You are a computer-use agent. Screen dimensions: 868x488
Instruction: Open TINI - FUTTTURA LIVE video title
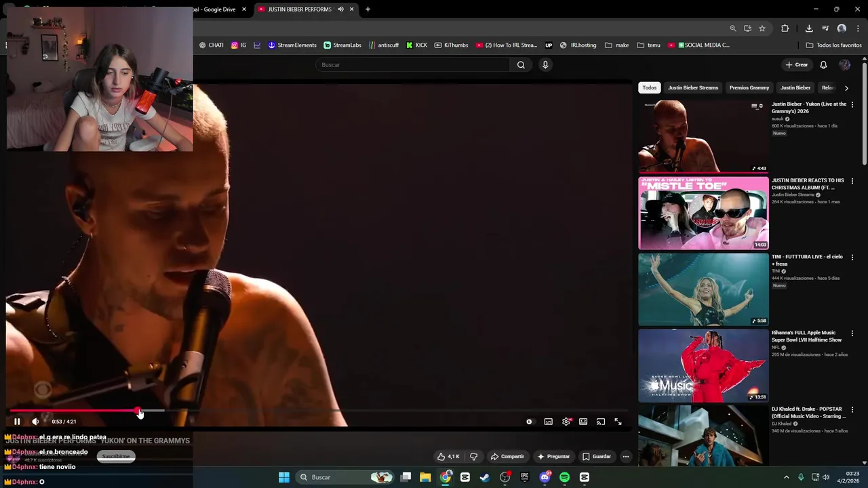tap(807, 260)
